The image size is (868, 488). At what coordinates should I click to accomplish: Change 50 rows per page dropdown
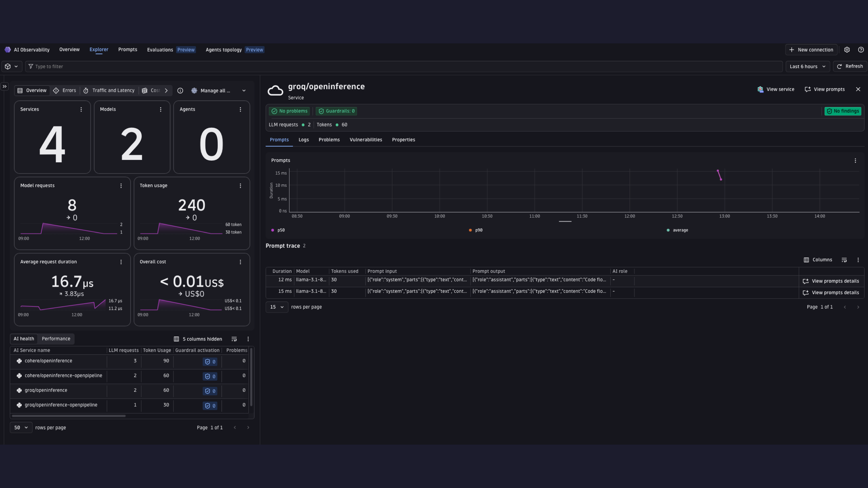point(21,428)
